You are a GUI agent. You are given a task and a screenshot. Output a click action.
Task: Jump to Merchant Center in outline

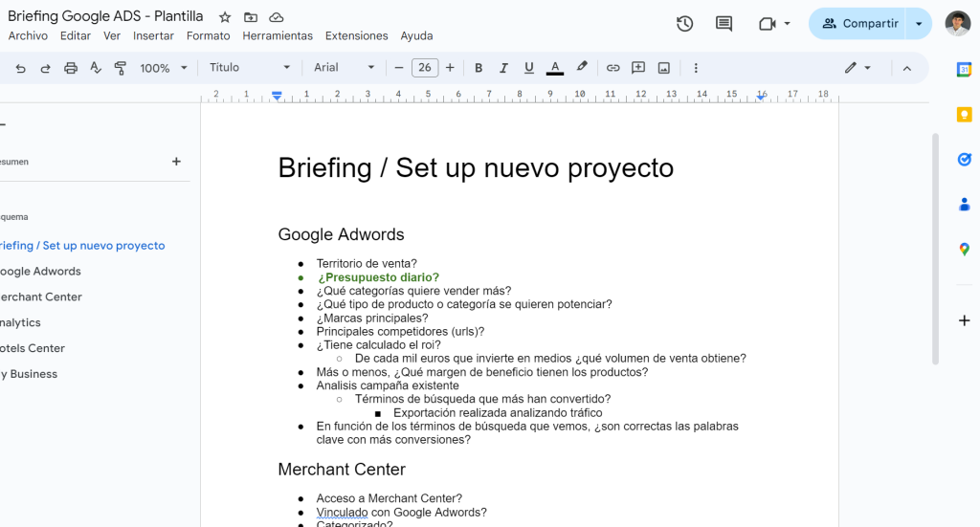tap(40, 296)
